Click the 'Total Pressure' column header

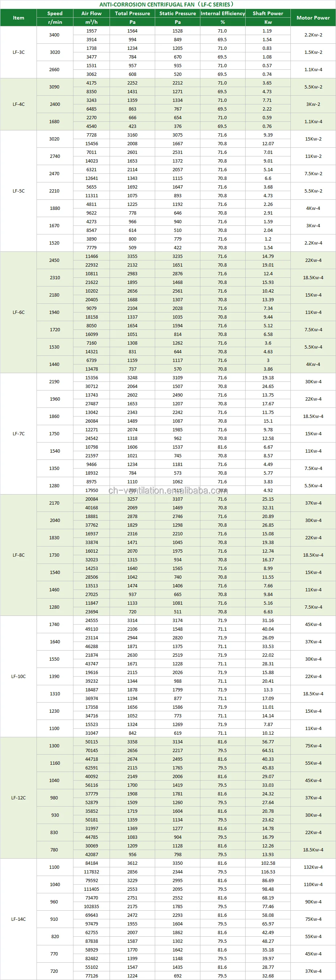[133, 13]
